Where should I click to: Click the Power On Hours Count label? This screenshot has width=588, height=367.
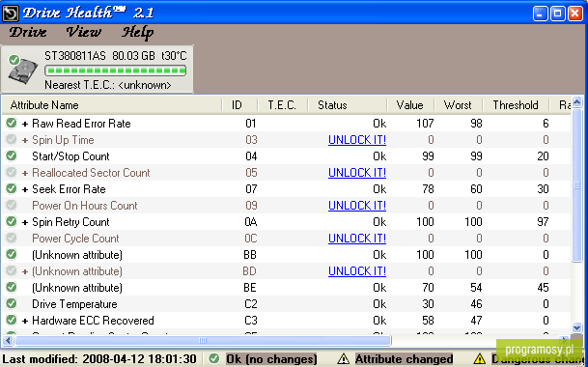point(85,206)
